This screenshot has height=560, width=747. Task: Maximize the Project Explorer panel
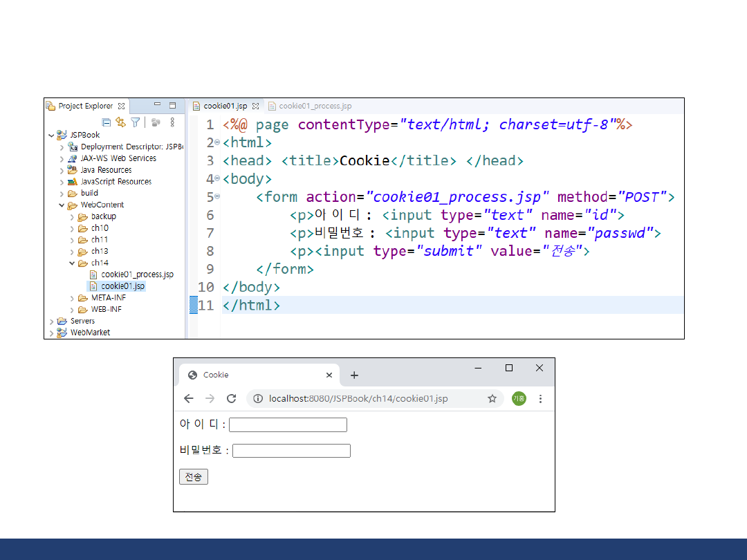pyautogui.click(x=172, y=105)
